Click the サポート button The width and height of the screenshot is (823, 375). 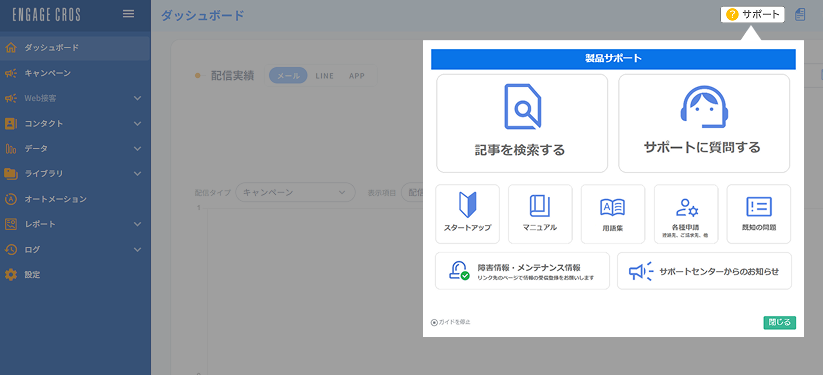pos(753,15)
